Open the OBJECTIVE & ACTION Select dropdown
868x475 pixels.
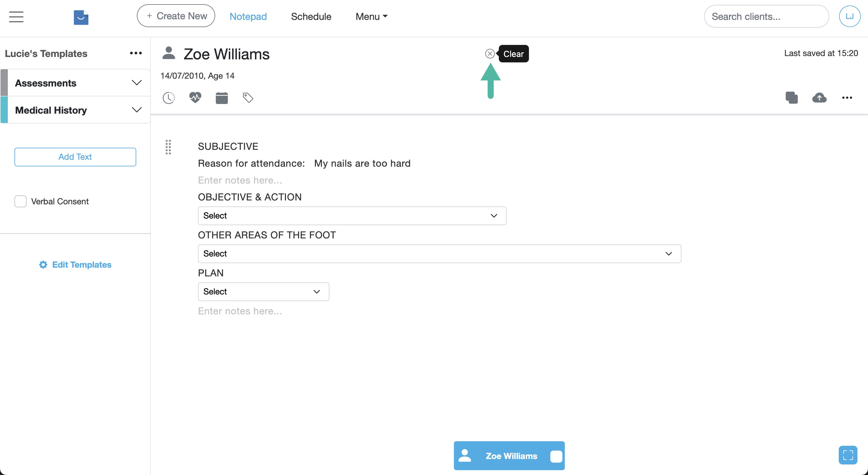[x=352, y=215]
